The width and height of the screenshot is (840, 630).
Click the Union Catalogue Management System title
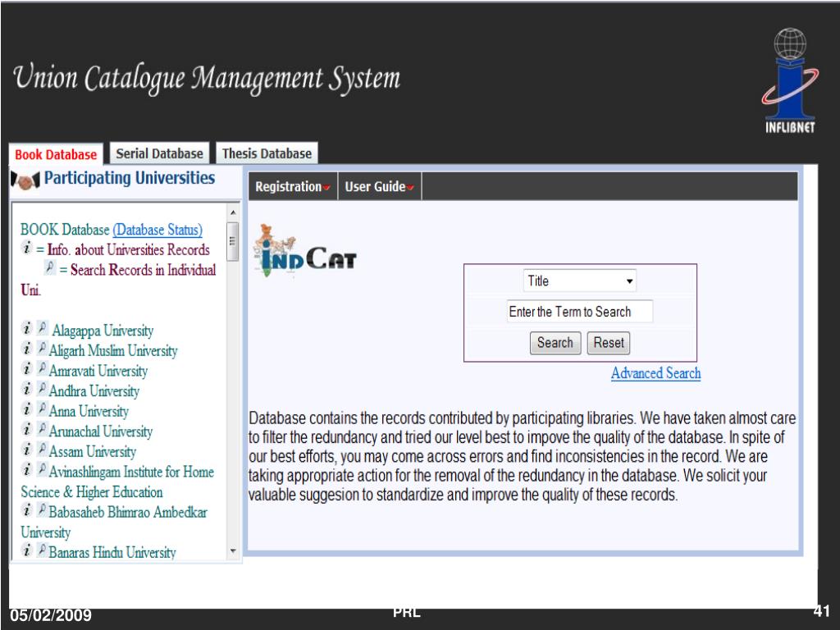click(x=206, y=79)
